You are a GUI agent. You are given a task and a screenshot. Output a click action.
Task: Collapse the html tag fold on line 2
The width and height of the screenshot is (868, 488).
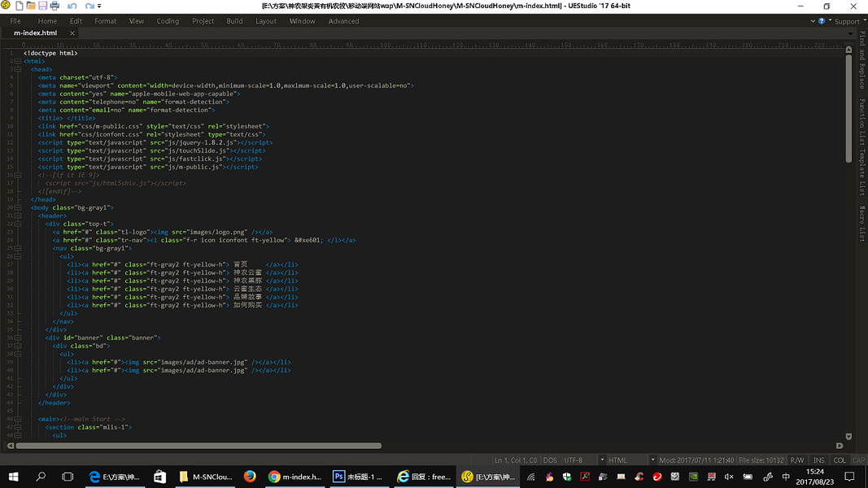pyautogui.click(x=18, y=62)
